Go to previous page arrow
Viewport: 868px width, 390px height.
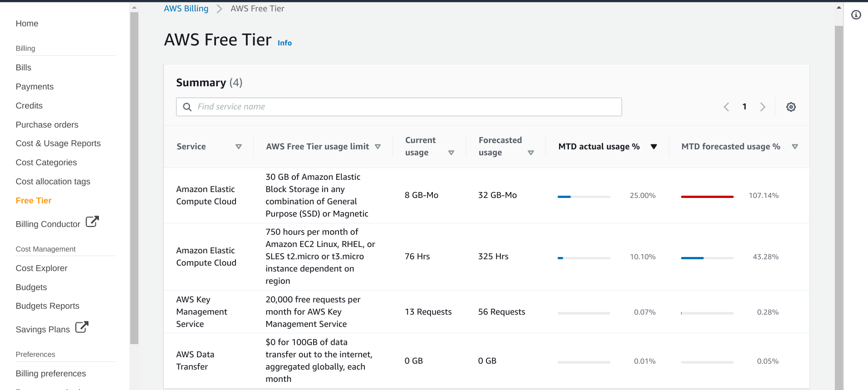[726, 107]
